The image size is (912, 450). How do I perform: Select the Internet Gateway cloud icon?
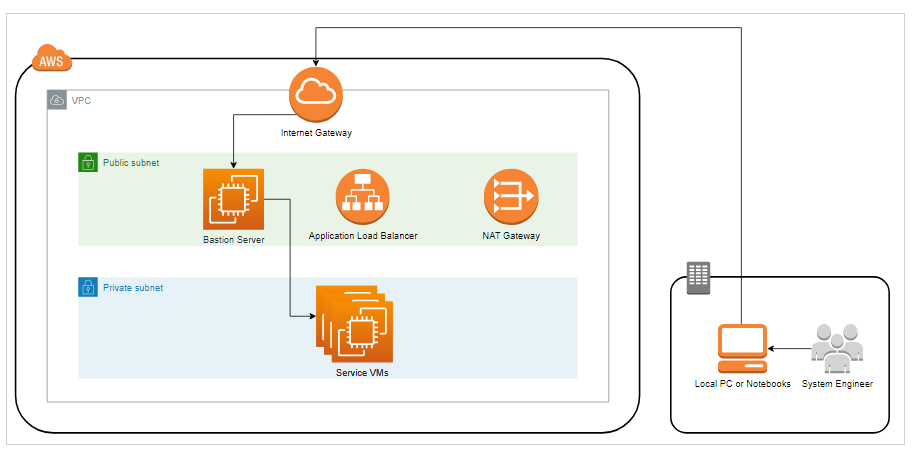[x=316, y=94]
